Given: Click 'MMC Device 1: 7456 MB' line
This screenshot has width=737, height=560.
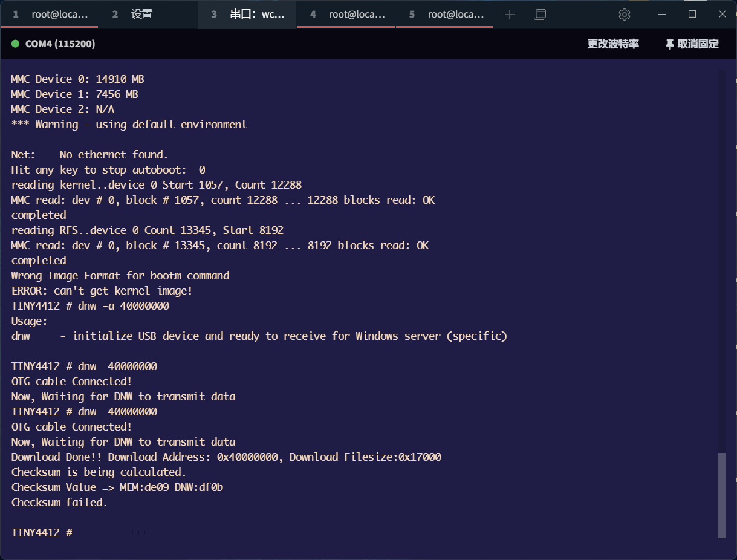Looking at the screenshot, I should pos(74,94).
